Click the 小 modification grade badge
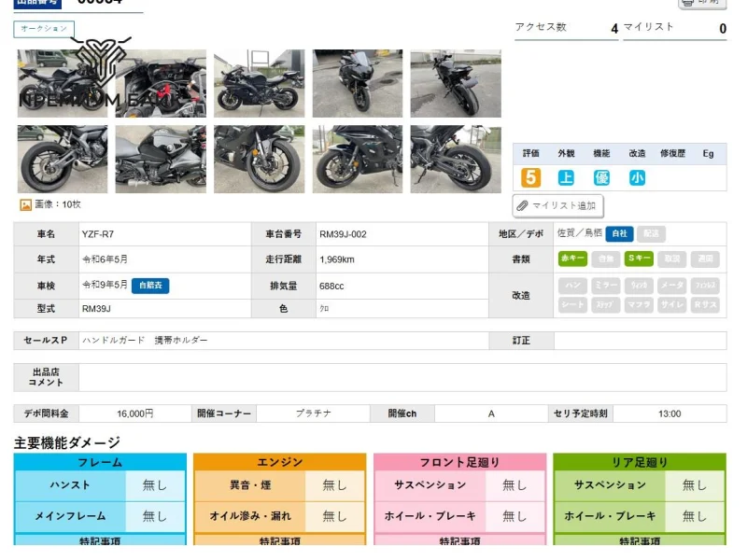The width and height of the screenshot is (747, 560). [x=637, y=177]
